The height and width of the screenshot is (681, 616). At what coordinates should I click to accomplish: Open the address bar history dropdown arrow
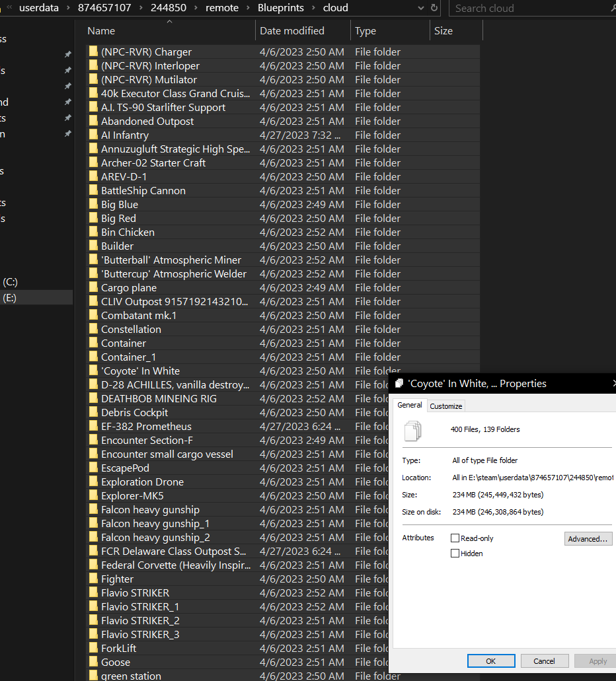(x=422, y=8)
